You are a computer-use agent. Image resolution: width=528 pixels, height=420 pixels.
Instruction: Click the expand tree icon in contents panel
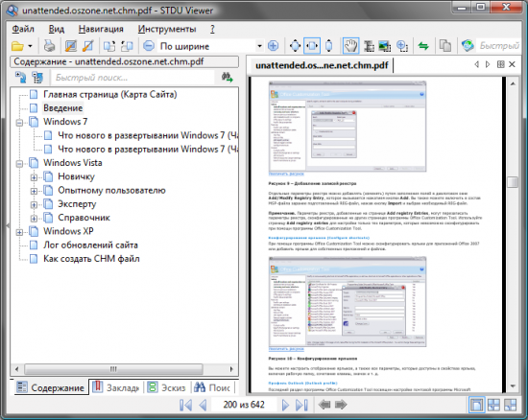(x=37, y=78)
